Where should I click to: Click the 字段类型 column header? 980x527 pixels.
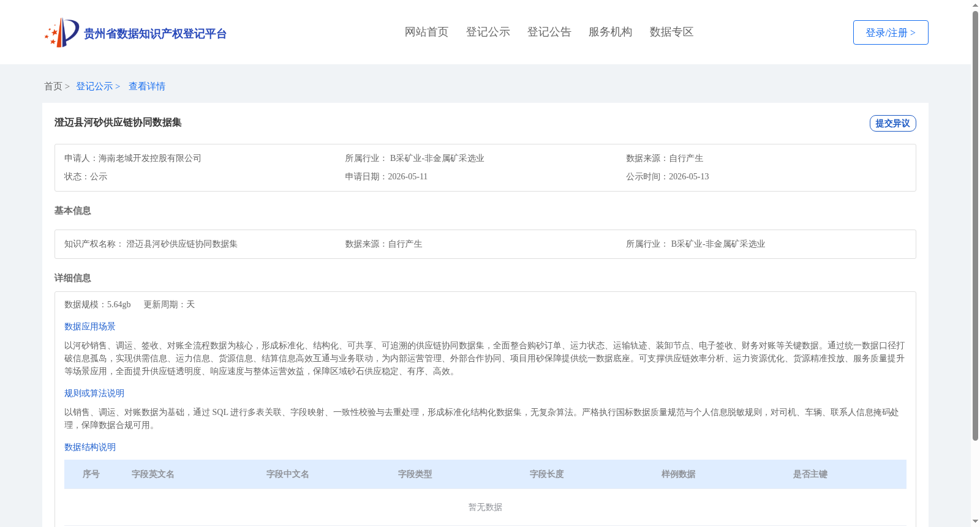415,474
